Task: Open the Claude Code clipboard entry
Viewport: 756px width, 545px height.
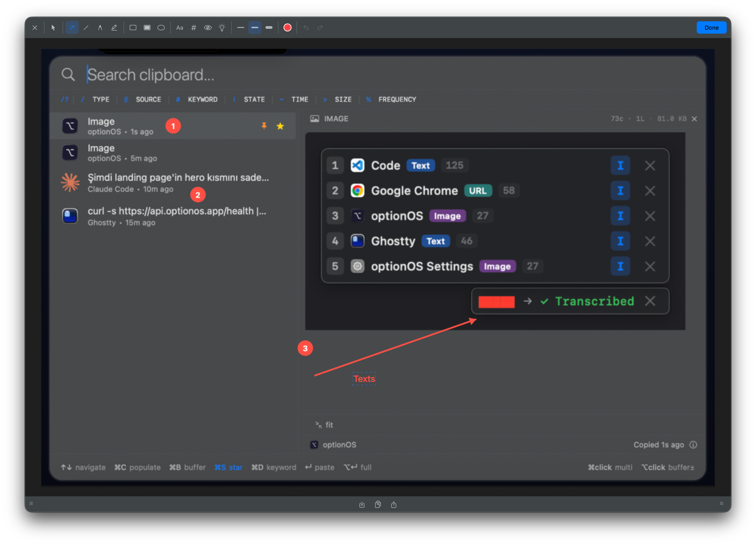Action: 173,183
